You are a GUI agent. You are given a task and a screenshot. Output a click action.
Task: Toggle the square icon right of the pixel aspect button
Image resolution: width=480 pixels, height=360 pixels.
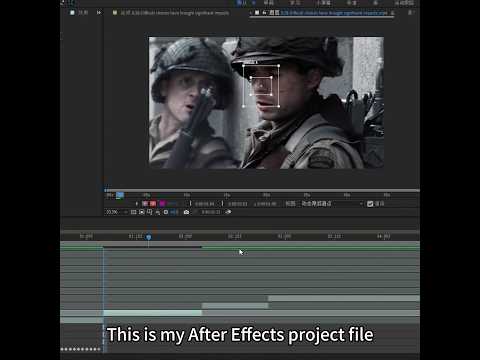[166, 212]
